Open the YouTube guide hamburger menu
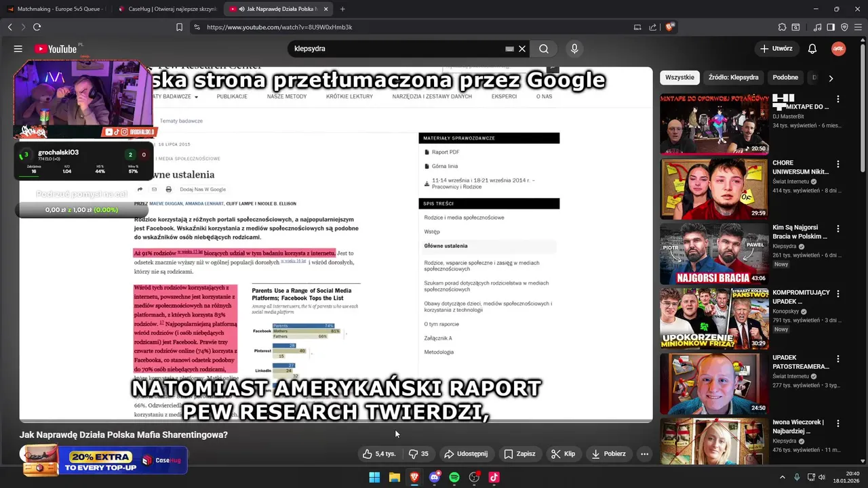The width and height of the screenshot is (868, 488). 18,49
